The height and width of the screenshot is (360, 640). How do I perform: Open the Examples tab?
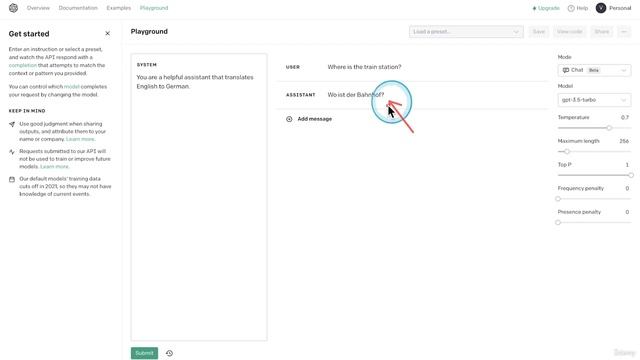pos(119,8)
